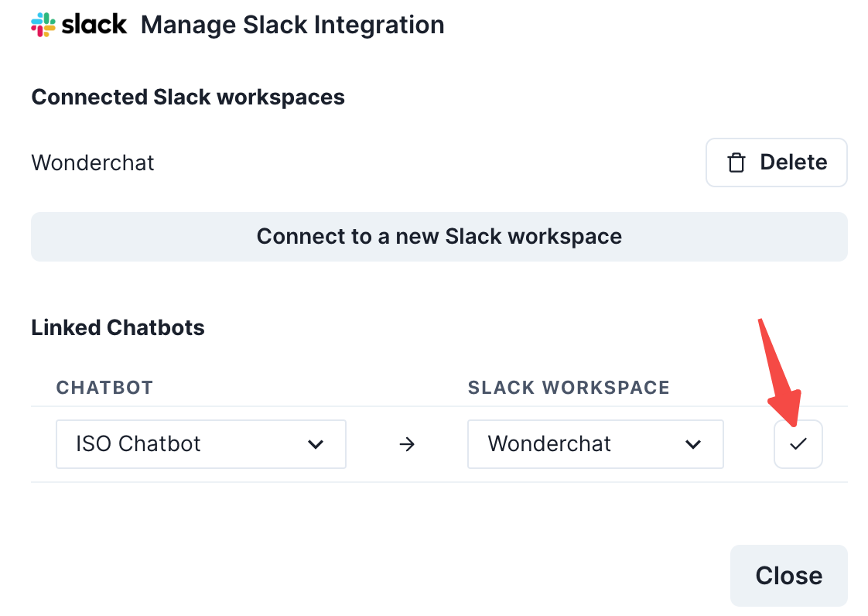Screen dimensions: 868x616
Task: Click the Slack logo icon
Action: (x=43, y=25)
